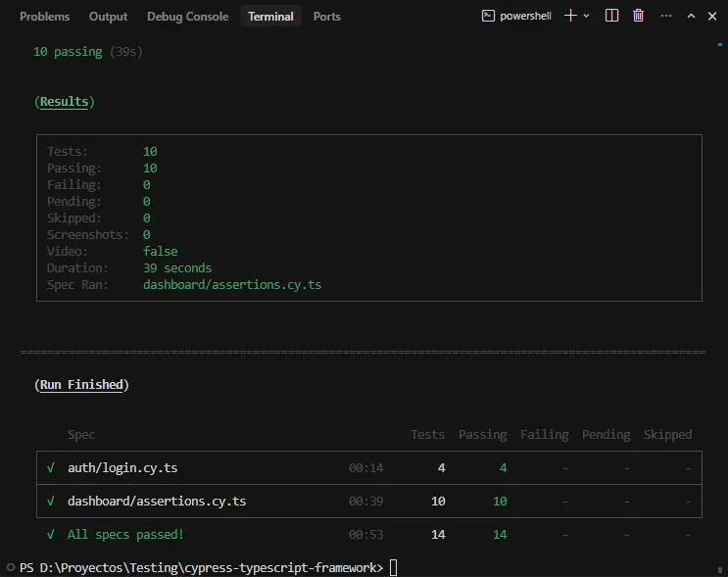
Task: Click the Skipped column header
Action: click(667, 435)
